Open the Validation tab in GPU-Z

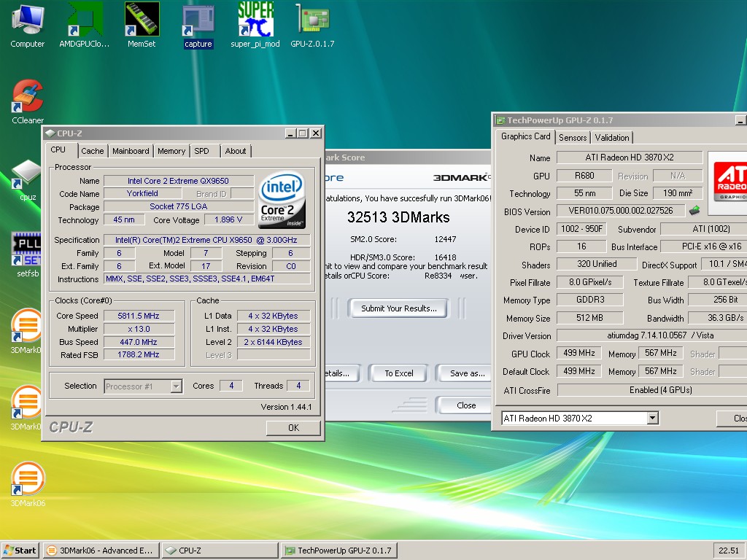(x=612, y=138)
